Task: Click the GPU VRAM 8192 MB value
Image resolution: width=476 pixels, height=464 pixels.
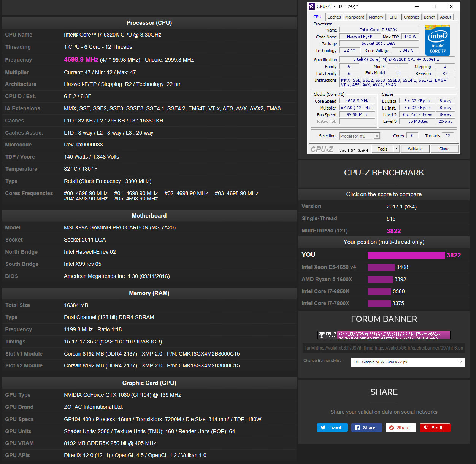Action: tap(110, 443)
